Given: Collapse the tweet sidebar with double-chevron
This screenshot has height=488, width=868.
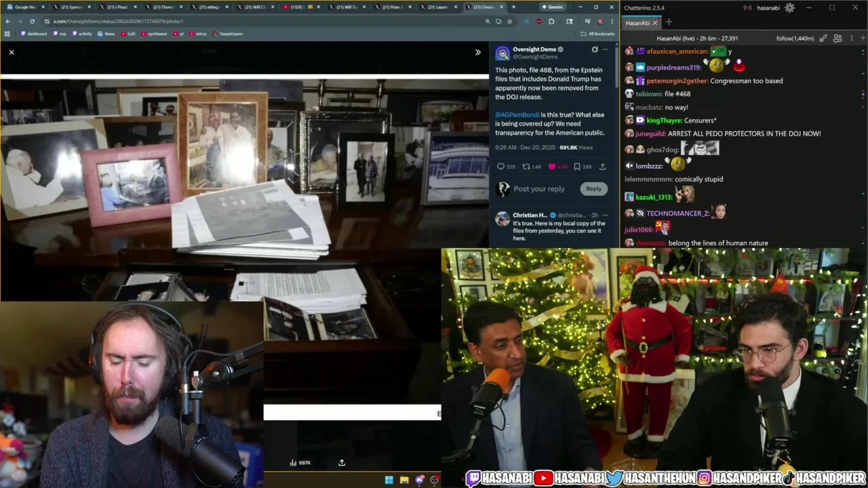Looking at the screenshot, I should tap(477, 52).
